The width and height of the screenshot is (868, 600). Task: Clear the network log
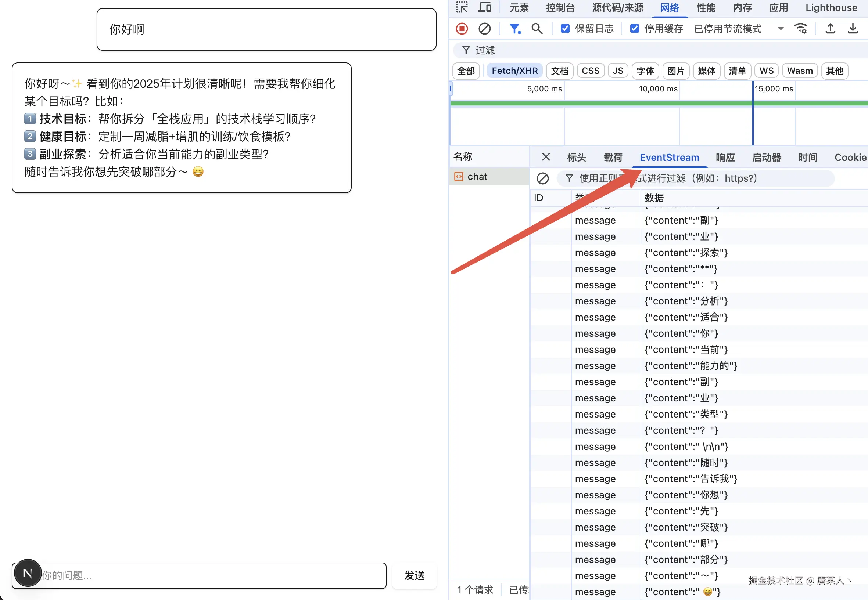[484, 29]
